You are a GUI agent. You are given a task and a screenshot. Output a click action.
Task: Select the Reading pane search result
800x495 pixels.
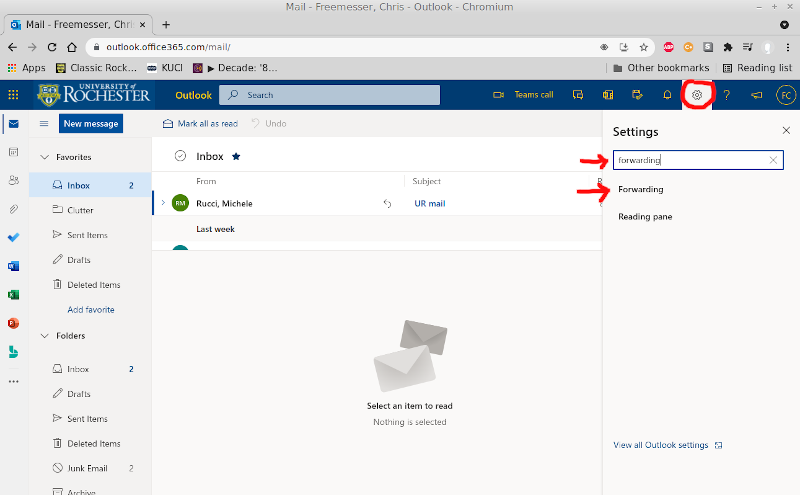click(x=645, y=216)
